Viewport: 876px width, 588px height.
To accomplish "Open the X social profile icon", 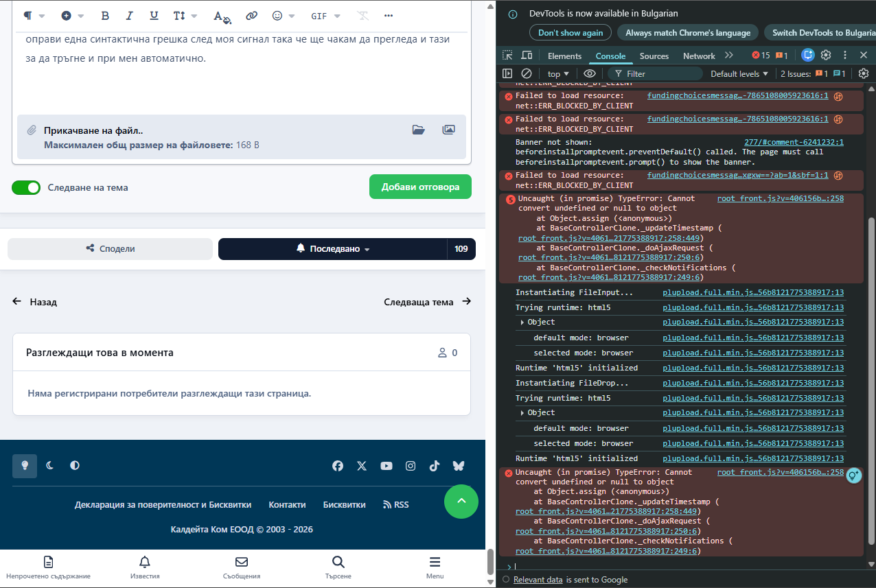I will (x=362, y=466).
